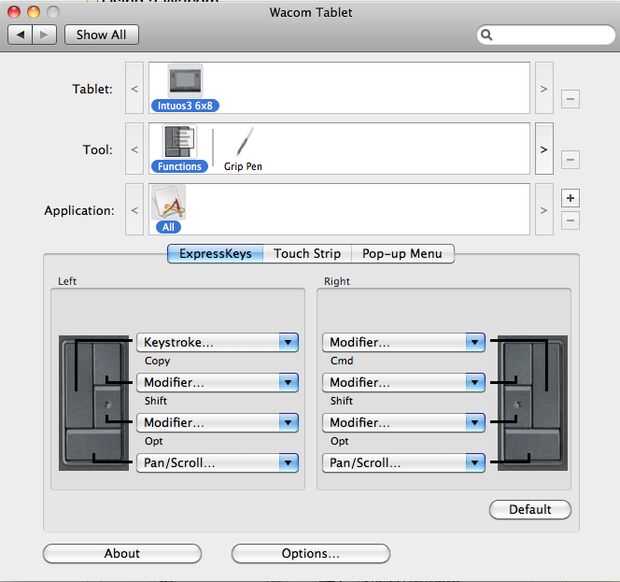
Task: Minimize the Wacom Tablet window
Action: click(34, 12)
